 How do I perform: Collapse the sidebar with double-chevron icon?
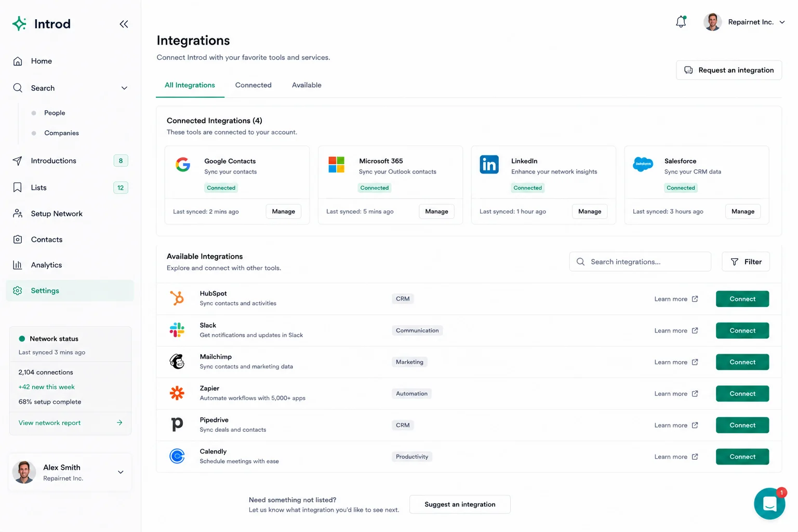pyautogui.click(x=124, y=24)
